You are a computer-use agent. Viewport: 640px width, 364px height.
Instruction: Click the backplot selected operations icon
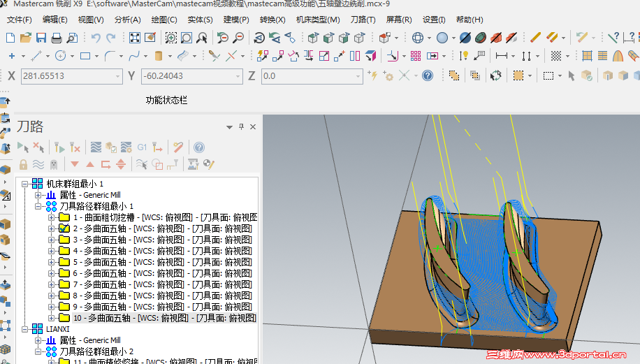[96, 147]
